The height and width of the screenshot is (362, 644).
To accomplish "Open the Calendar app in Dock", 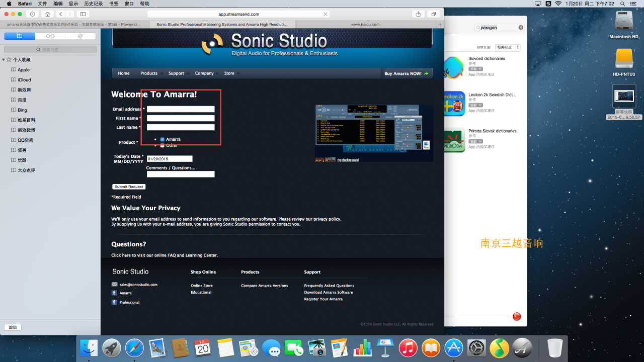I will click(202, 348).
